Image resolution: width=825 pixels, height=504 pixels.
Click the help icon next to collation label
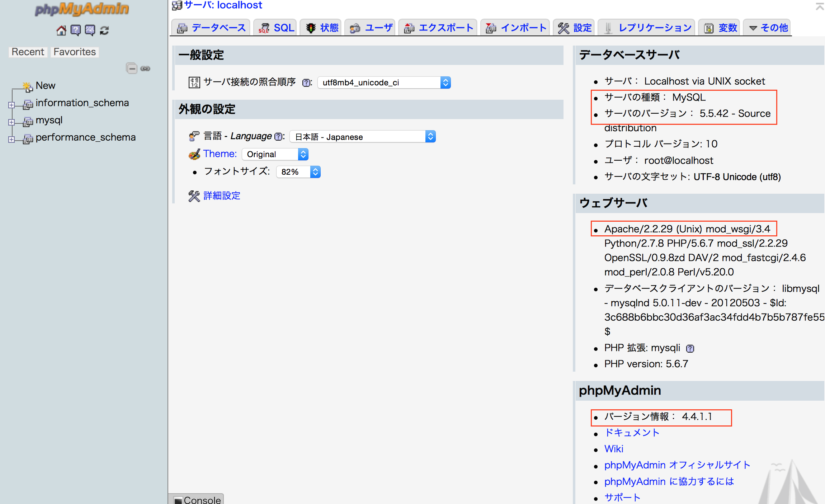(x=306, y=83)
